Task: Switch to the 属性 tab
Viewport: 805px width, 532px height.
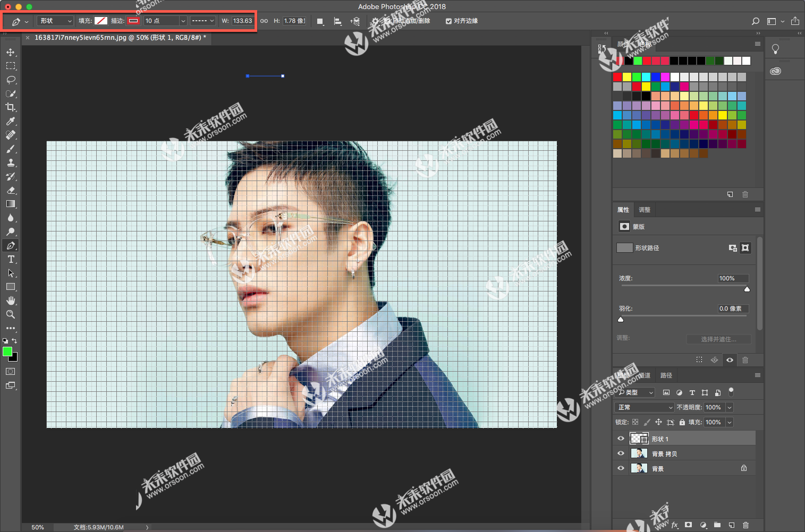Action: point(623,210)
